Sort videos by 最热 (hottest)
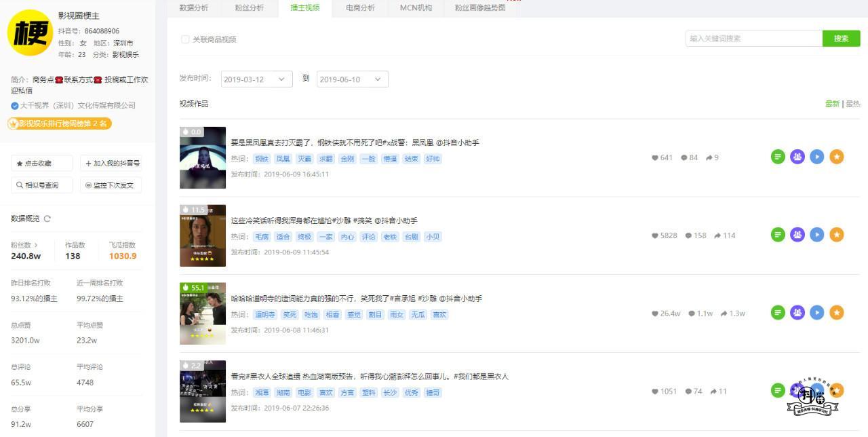 pos(853,104)
